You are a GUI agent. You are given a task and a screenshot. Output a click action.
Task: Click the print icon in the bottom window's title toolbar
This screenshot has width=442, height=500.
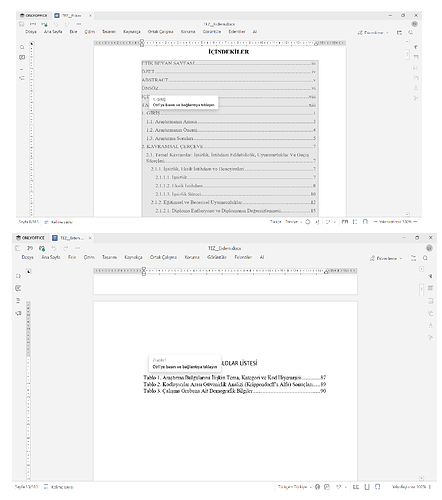[30, 248]
